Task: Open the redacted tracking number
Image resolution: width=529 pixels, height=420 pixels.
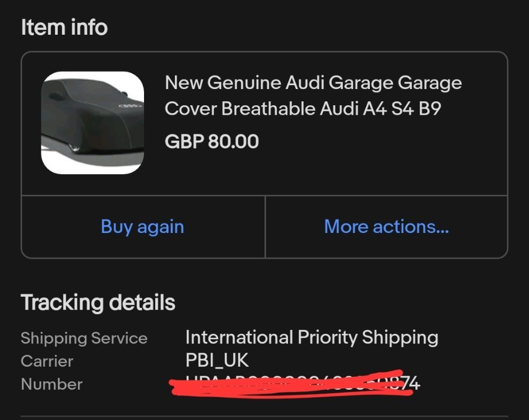Action: coord(303,384)
